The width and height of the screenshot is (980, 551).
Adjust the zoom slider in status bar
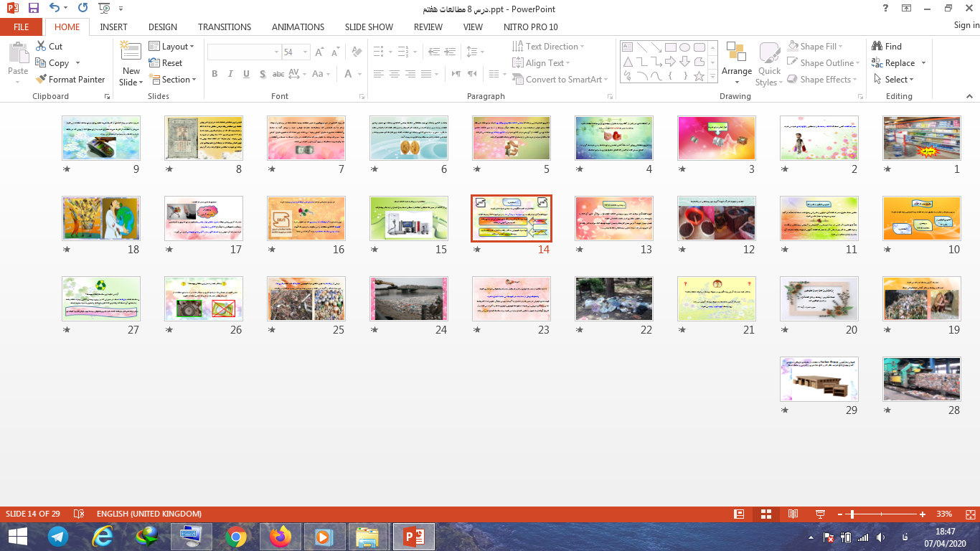[851, 514]
